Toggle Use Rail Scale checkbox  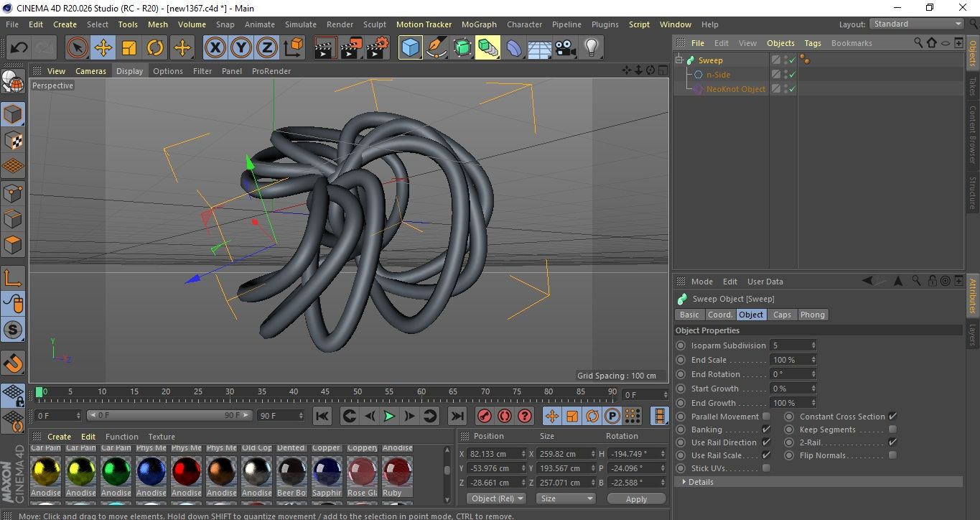[766, 455]
